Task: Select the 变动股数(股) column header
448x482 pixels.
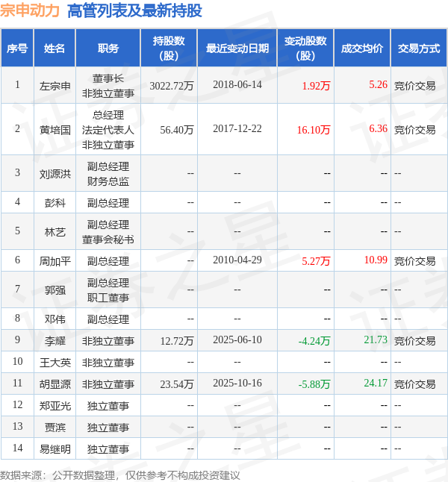Action: coord(305,48)
